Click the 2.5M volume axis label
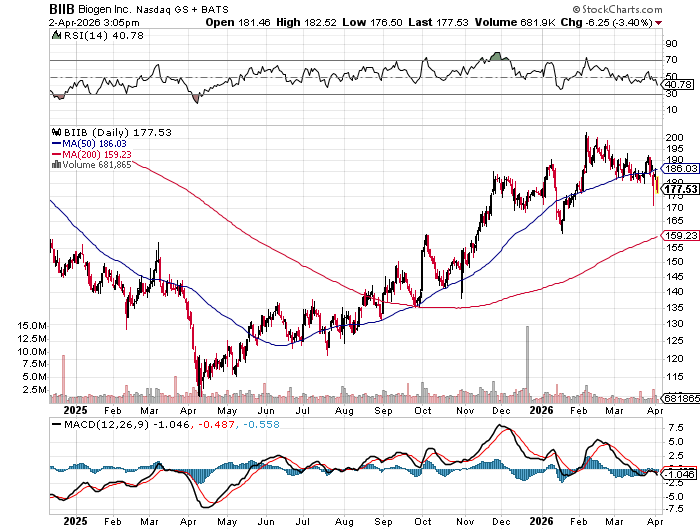Image resolution: width=700 pixels, height=530 pixels. click(x=35, y=390)
